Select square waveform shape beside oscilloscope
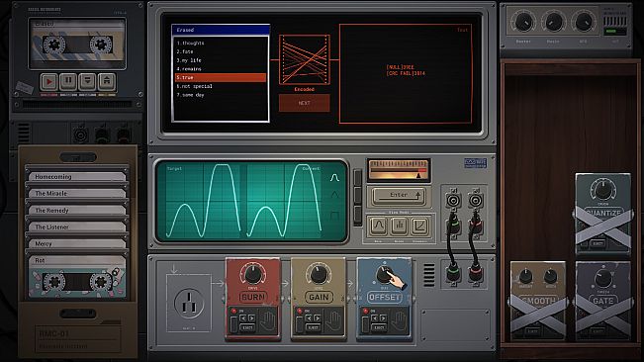 (x=334, y=215)
